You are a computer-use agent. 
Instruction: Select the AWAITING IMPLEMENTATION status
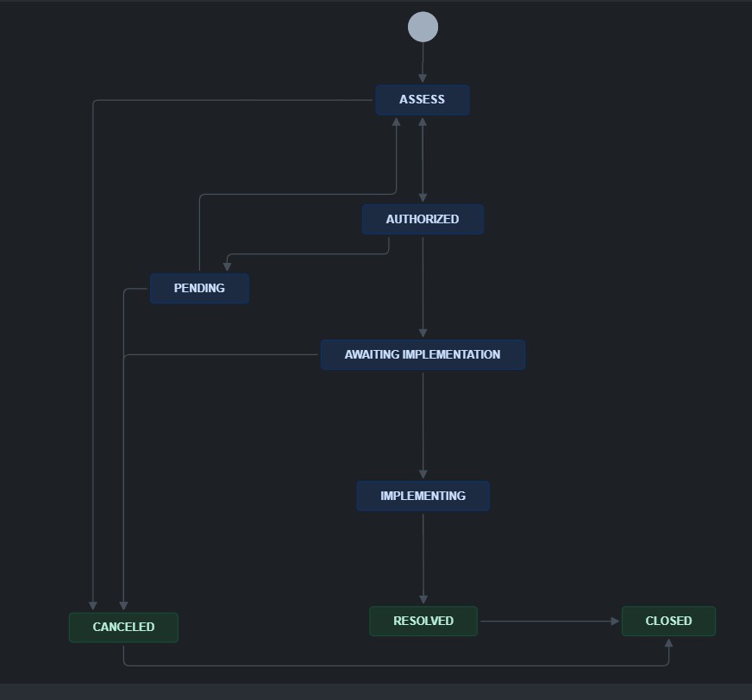(423, 354)
